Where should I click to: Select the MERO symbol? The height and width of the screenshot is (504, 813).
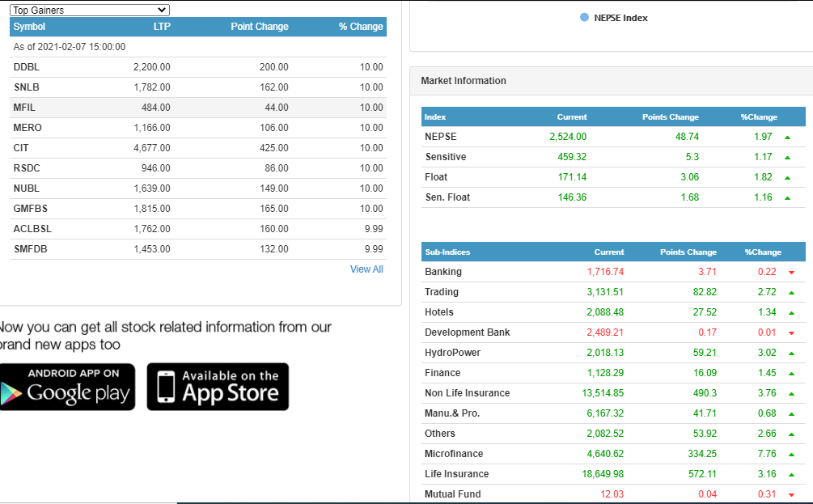28,128
